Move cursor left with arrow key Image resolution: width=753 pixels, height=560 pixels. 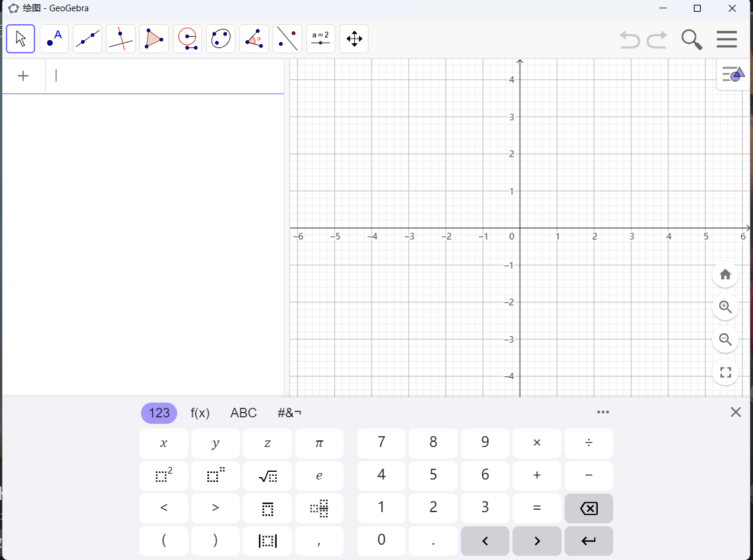(485, 541)
